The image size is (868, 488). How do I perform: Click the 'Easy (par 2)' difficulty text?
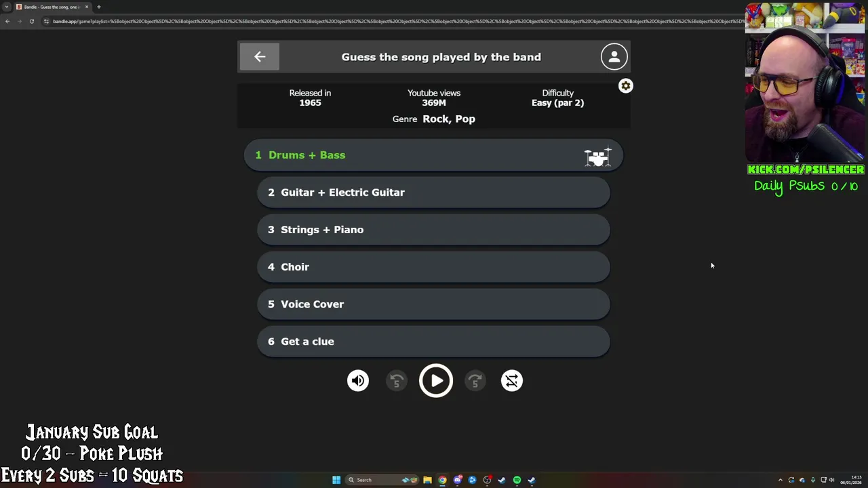point(557,103)
